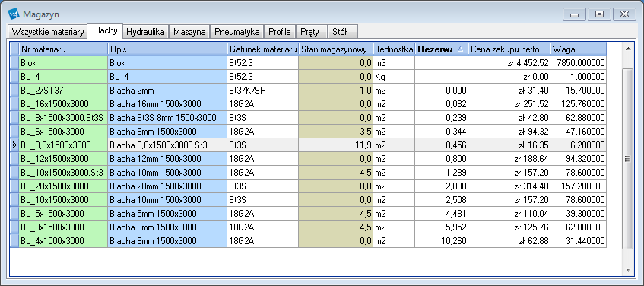The image size is (644, 286).
Task: Click stock value 11,9
Action: [335, 145]
